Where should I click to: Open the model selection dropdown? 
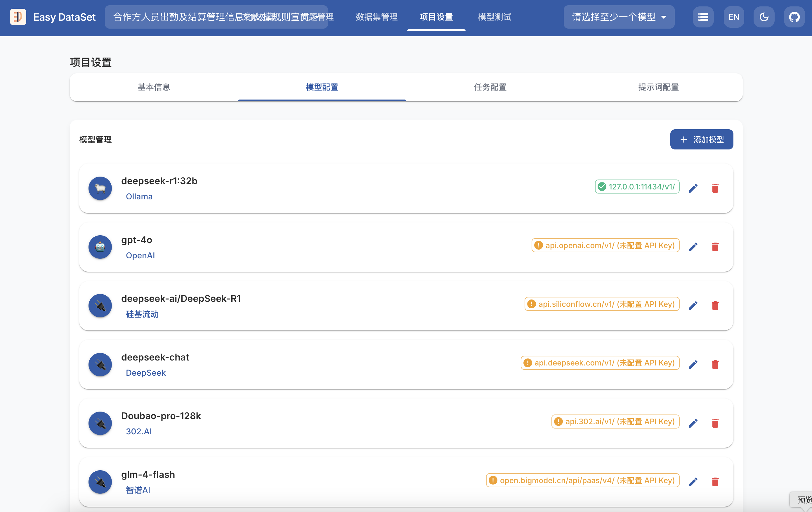[x=619, y=17]
